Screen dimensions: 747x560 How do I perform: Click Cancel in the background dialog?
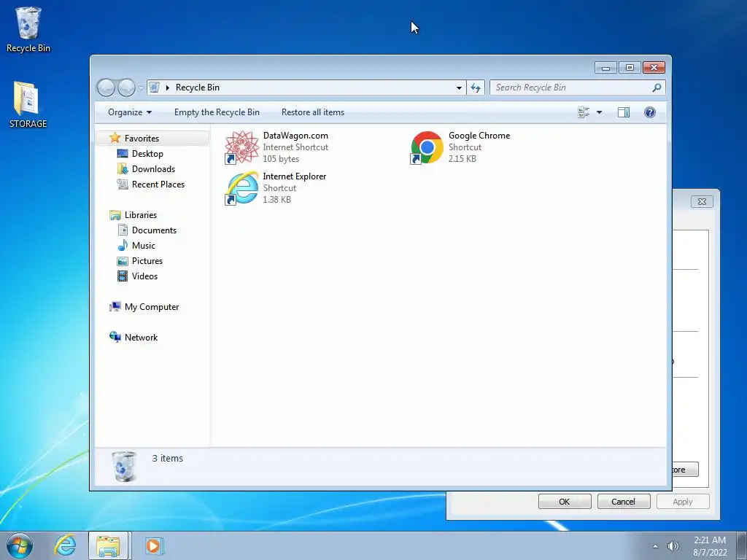tap(623, 502)
